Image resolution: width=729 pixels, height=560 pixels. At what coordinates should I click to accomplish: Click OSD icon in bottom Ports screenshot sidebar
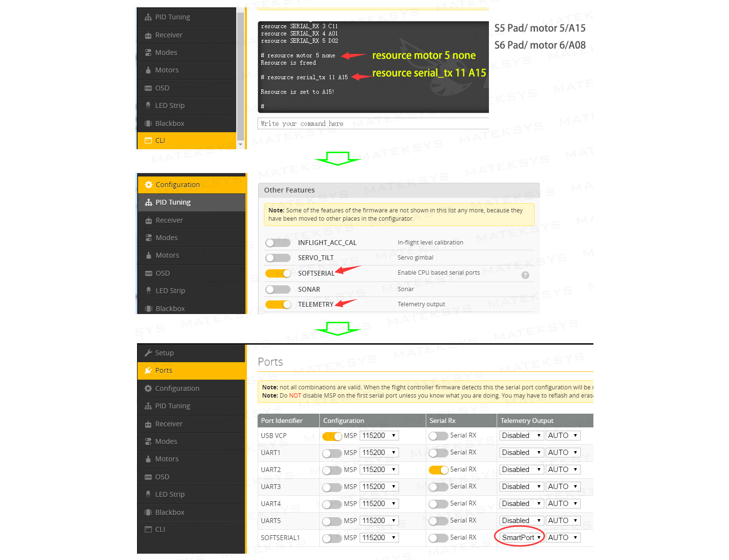[x=148, y=477]
